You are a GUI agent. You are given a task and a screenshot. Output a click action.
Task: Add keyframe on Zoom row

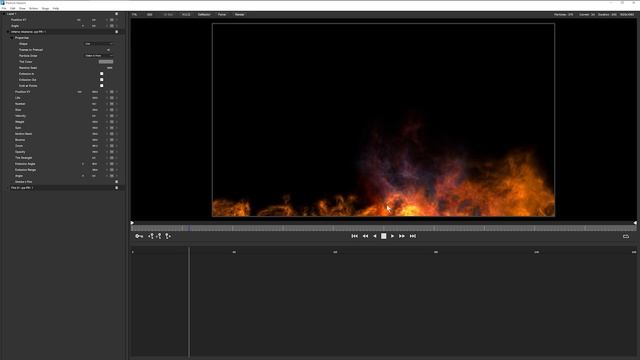tap(111, 146)
